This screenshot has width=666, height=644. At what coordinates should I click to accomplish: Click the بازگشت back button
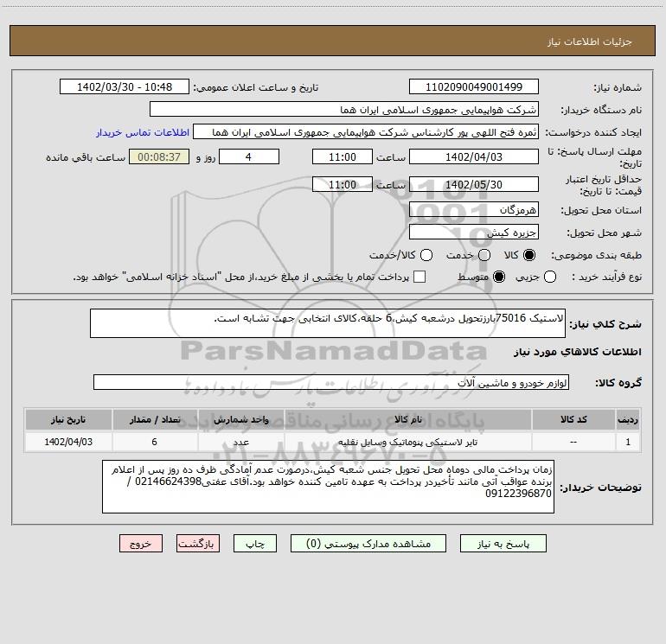tap(198, 544)
